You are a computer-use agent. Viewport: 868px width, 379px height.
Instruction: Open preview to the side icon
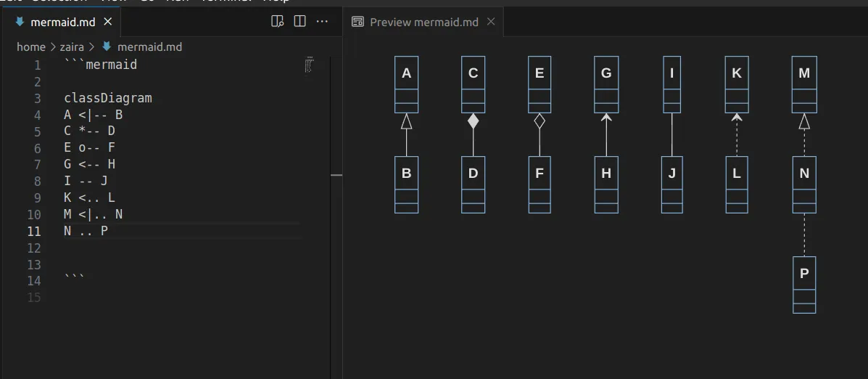[x=277, y=22]
